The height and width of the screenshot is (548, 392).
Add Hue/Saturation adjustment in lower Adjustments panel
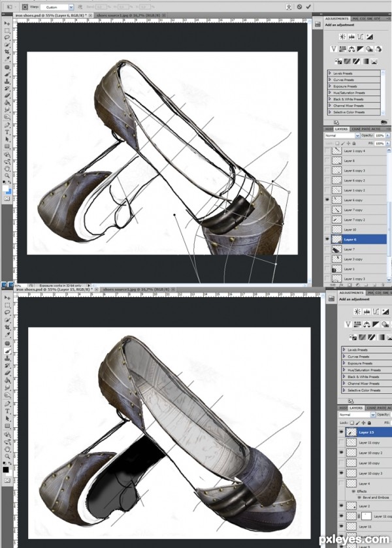357,325
